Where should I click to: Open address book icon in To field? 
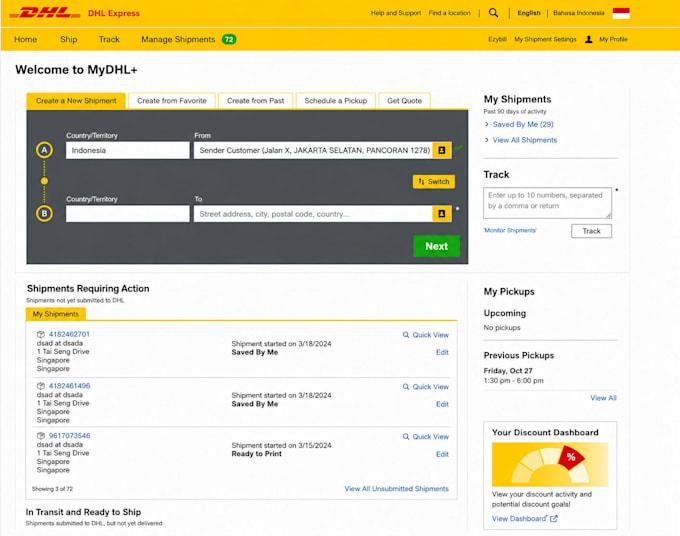point(442,214)
